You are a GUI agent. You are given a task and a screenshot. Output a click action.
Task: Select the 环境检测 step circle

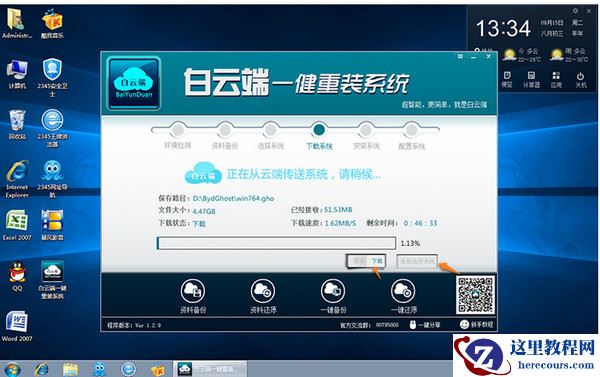click(178, 130)
